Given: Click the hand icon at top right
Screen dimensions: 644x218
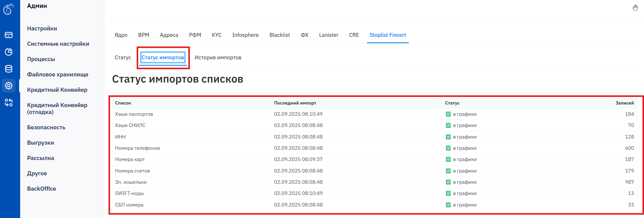Looking at the screenshot, I should click(x=635, y=8).
